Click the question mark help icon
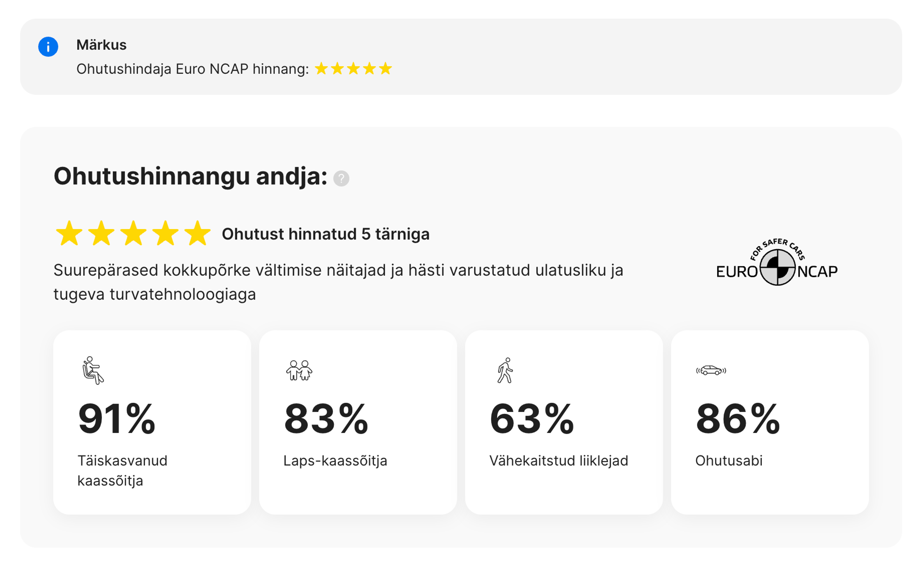 pos(341,178)
